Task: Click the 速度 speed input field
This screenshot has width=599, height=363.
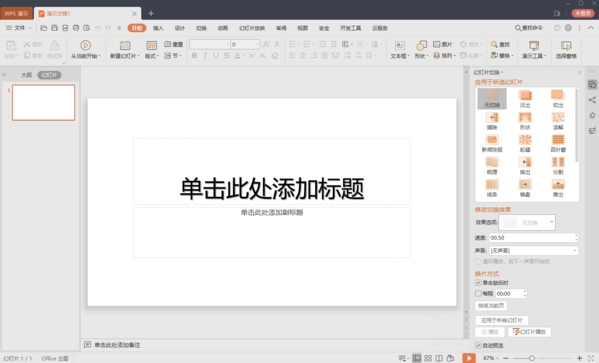Action: [x=534, y=238]
